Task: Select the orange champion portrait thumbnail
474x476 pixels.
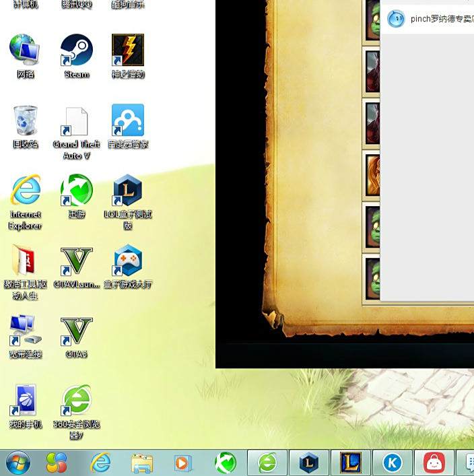Action: tap(372, 175)
